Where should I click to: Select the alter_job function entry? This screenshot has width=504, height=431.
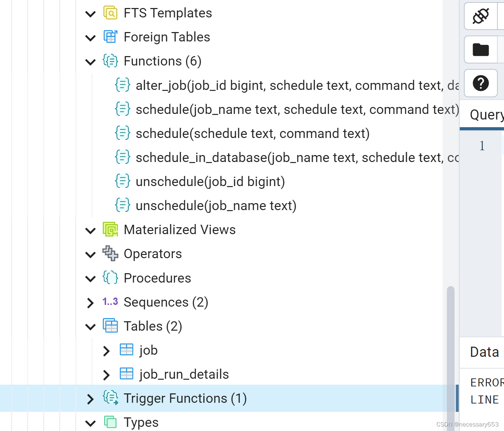[x=244, y=85]
